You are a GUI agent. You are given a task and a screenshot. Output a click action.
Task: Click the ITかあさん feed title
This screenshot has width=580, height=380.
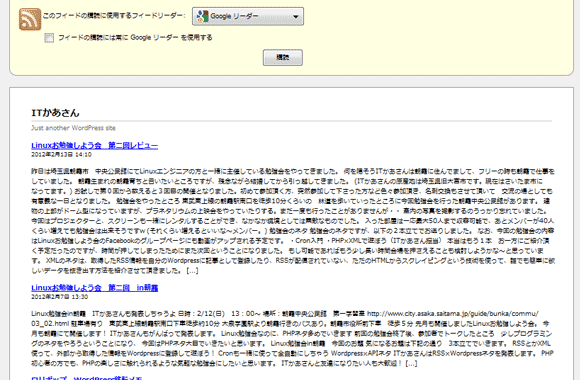(55, 113)
